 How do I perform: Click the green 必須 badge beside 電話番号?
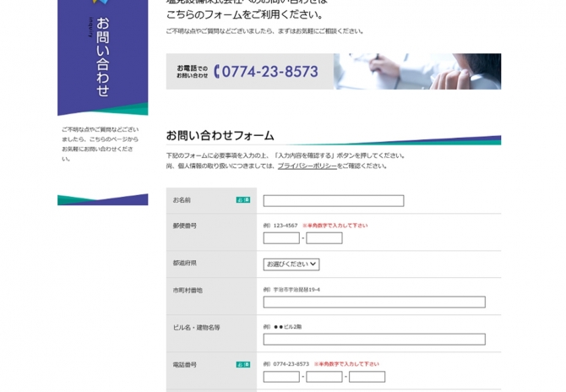(x=242, y=364)
